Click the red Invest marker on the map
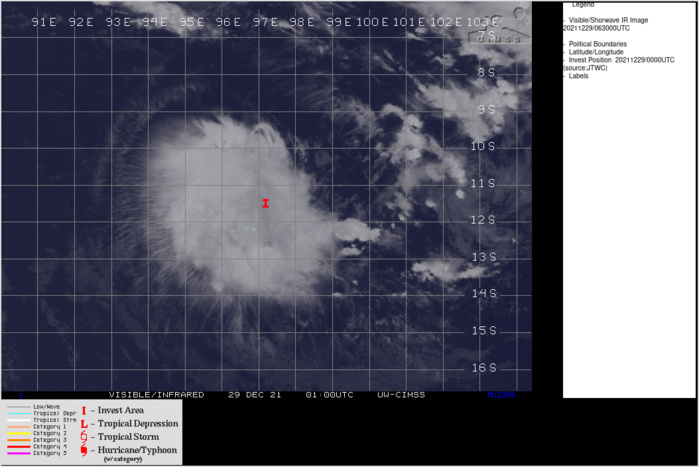The height and width of the screenshot is (467, 699). 265,203
